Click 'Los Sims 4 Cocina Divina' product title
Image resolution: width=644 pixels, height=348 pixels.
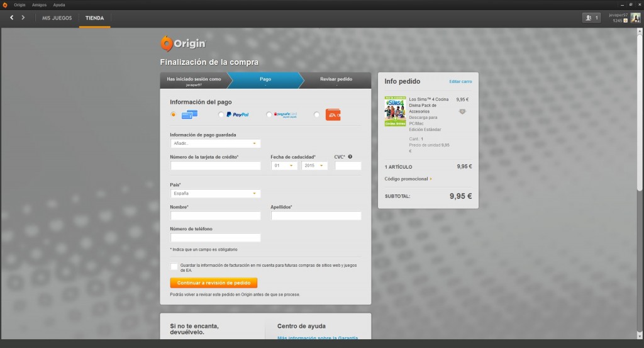429,105
